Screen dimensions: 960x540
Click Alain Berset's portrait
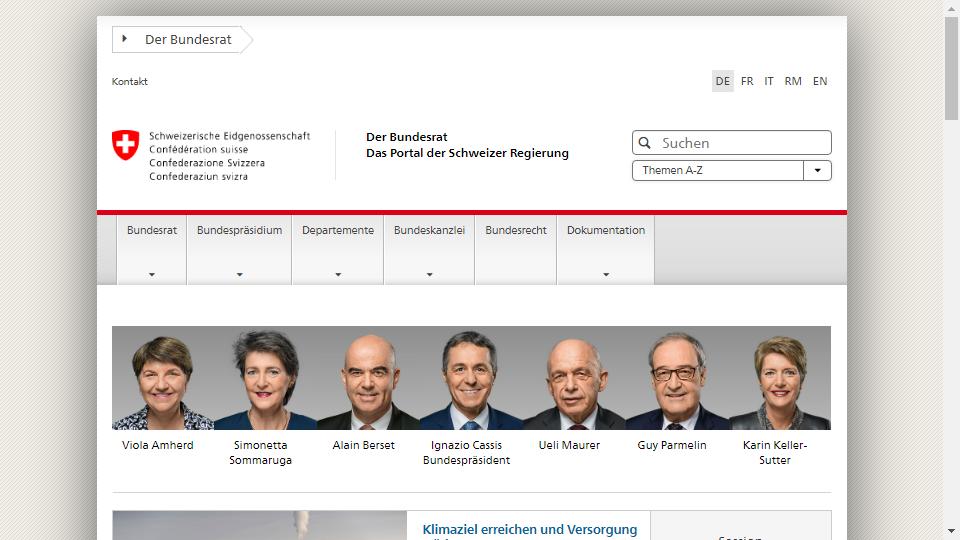(x=369, y=378)
